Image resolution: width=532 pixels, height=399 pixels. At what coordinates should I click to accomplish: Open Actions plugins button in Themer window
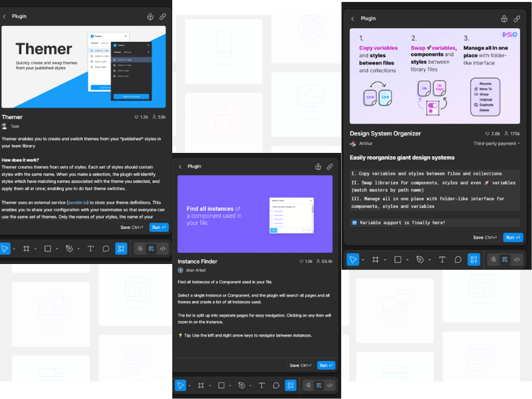pyautogui.click(x=121, y=249)
